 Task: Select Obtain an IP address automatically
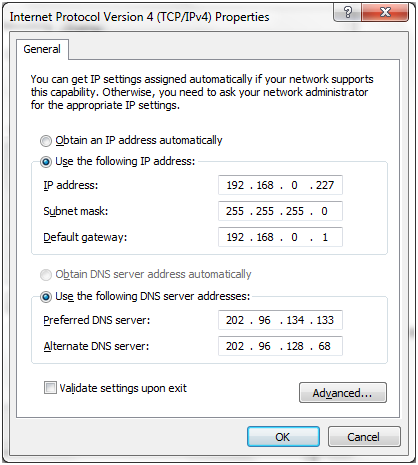[46, 141]
